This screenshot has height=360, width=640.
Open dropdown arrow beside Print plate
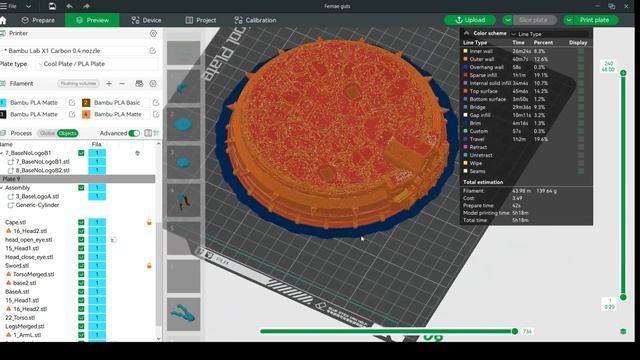coord(569,20)
